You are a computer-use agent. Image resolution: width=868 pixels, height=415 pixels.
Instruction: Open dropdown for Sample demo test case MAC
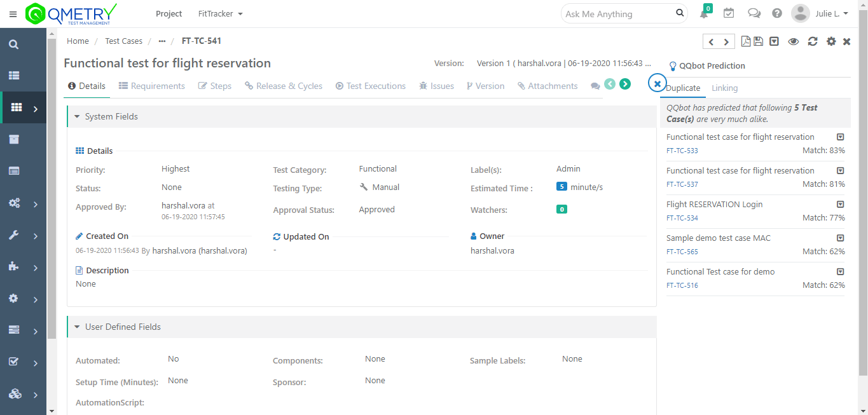tap(840, 238)
